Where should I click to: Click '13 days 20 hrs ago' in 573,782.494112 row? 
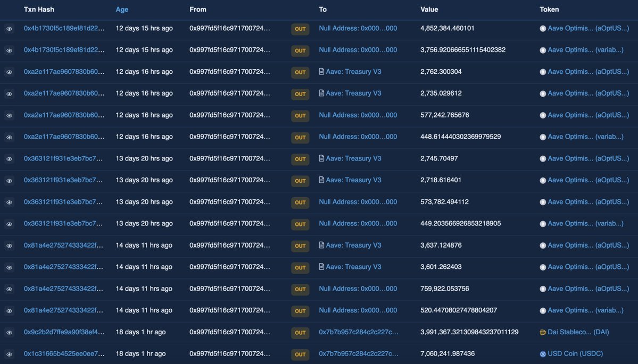point(144,202)
